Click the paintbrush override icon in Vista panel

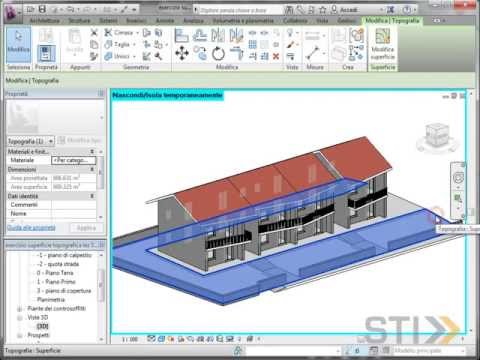[290, 44]
